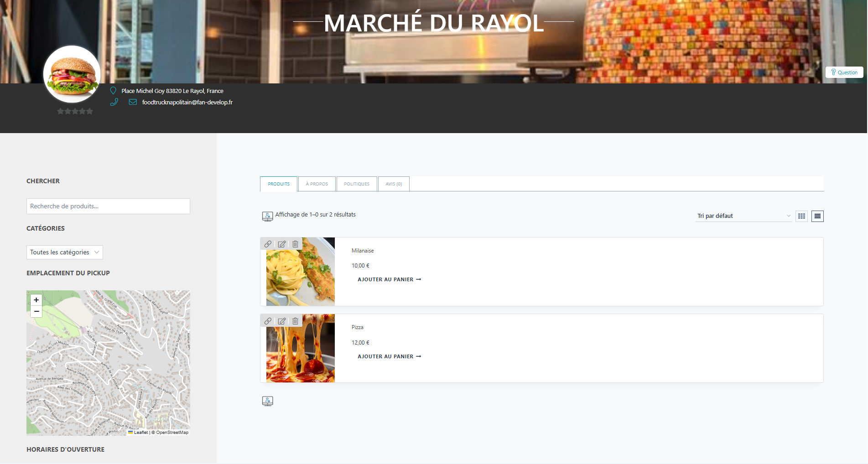This screenshot has width=868, height=464.
Task: Click the envelope icon beside the email
Action: coord(132,102)
